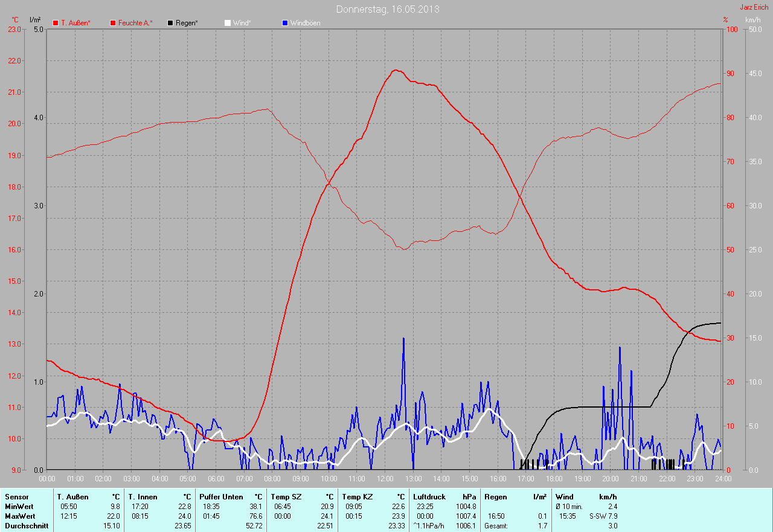Click the 'Temp SZ' column header
The width and height of the screenshot is (773, 532).
(285, 497)
